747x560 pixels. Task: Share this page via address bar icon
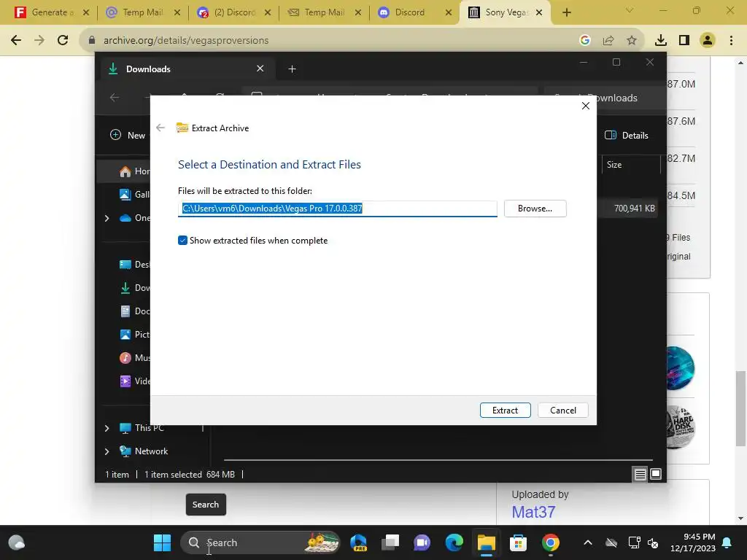point(608,41)
